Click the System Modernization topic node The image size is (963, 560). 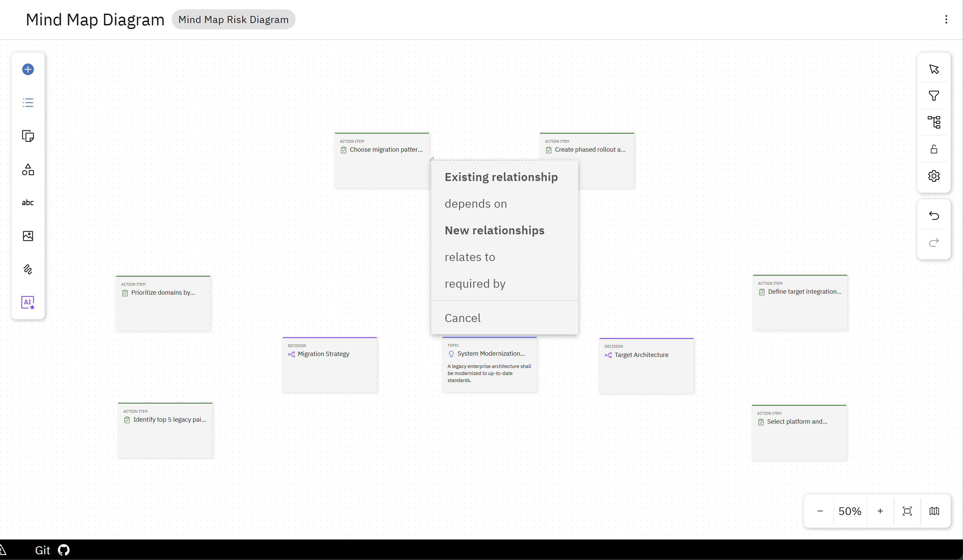click(490, 364)
